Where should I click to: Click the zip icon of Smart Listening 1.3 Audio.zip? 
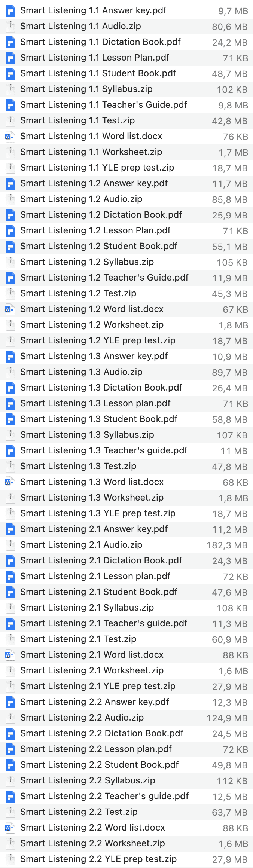(10, 372)
